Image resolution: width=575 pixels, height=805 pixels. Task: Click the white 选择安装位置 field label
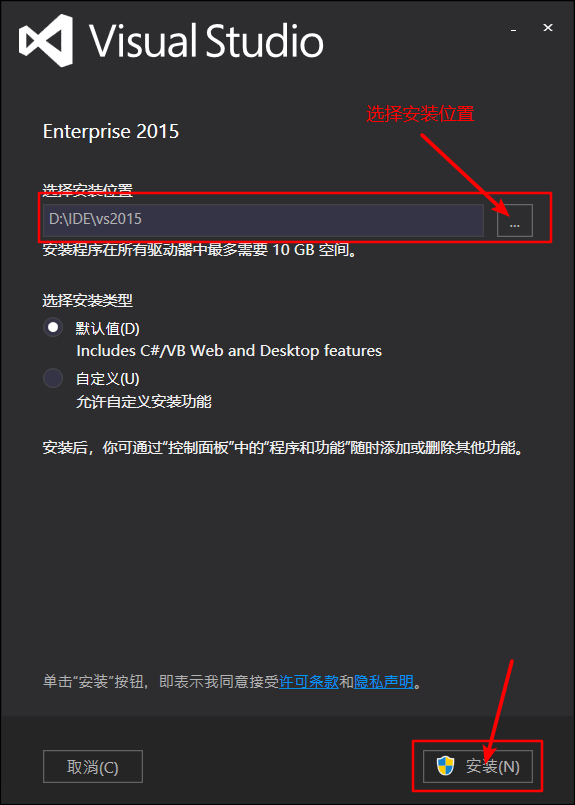coord(88,190)
